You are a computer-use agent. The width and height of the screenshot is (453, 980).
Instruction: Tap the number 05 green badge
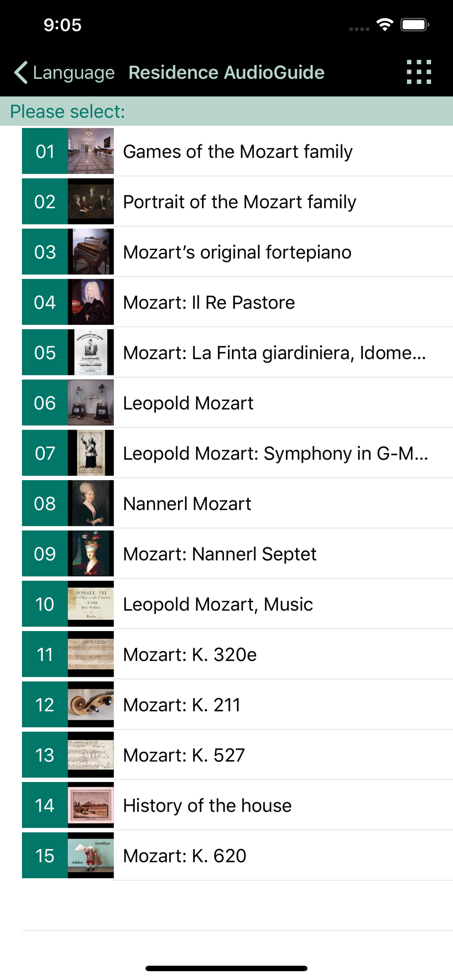[x=45, y=353]
